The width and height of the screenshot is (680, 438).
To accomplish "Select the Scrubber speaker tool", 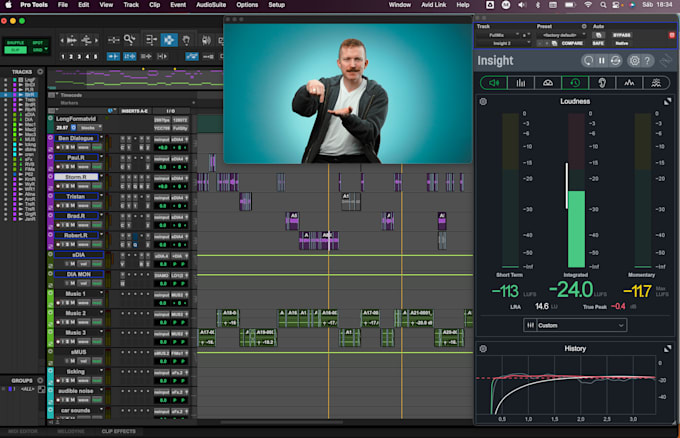I will (206, 40).
